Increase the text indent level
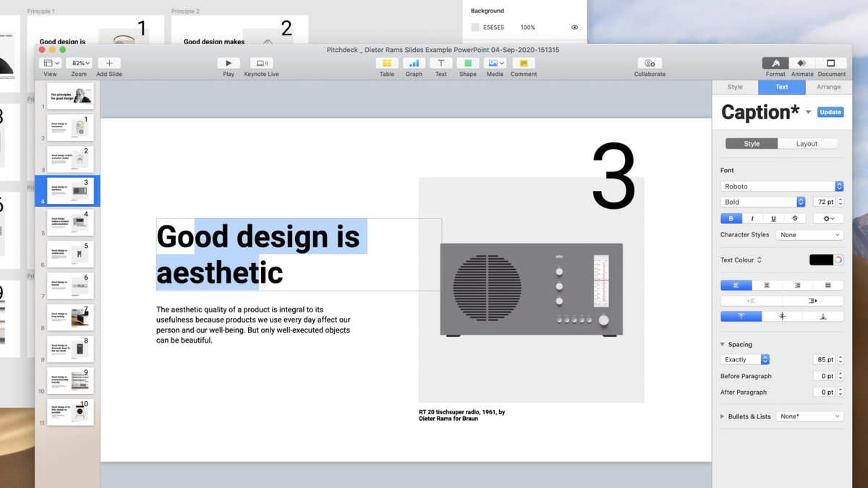Screen dimensions: 868x488 [x=813, y=301]
